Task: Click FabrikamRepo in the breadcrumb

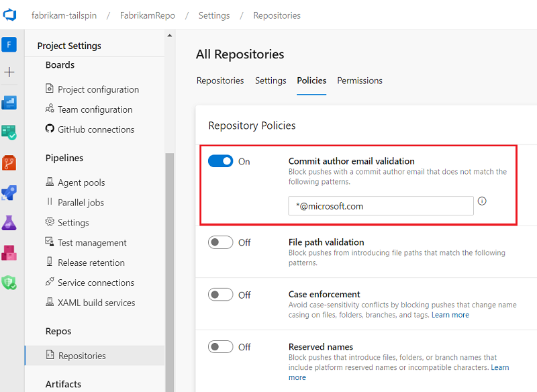Action: coord(146,15)
